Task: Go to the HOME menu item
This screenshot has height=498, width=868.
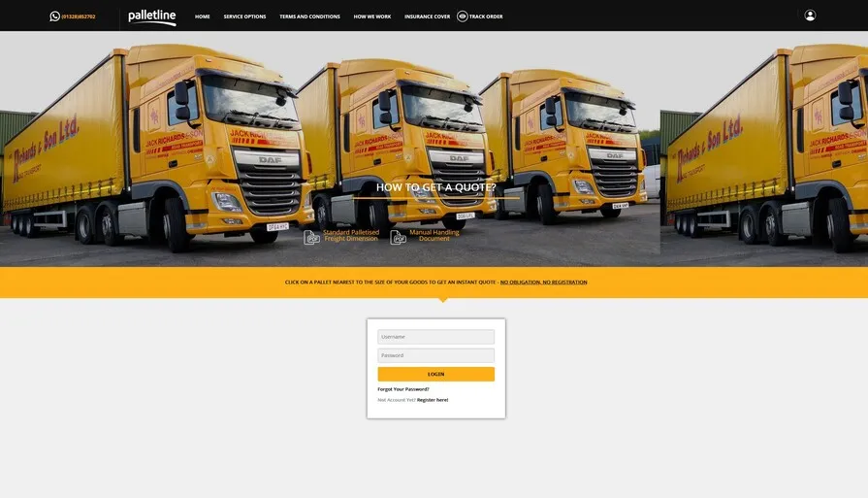Action: coord(202,17)
